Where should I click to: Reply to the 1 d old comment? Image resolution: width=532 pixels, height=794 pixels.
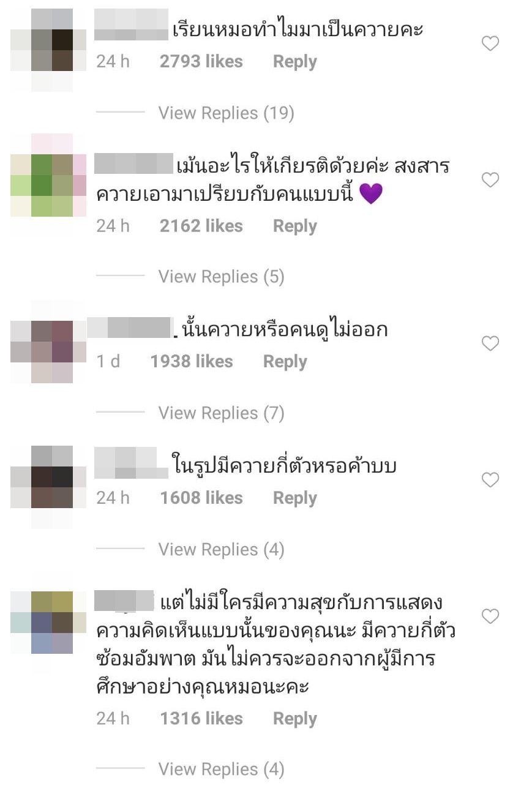tap(285, 362)
